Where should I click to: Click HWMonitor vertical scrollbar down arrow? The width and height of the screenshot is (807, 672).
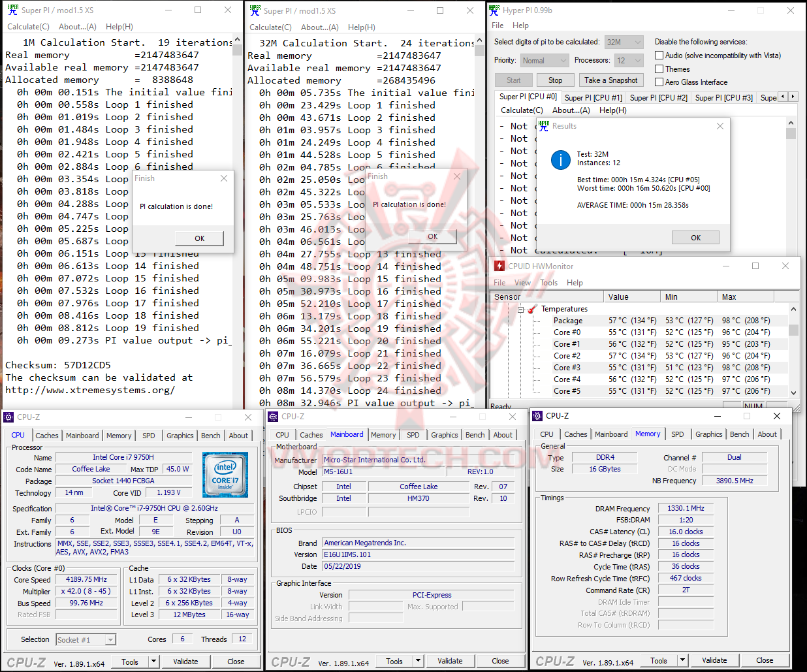click(x=793, y=392)
